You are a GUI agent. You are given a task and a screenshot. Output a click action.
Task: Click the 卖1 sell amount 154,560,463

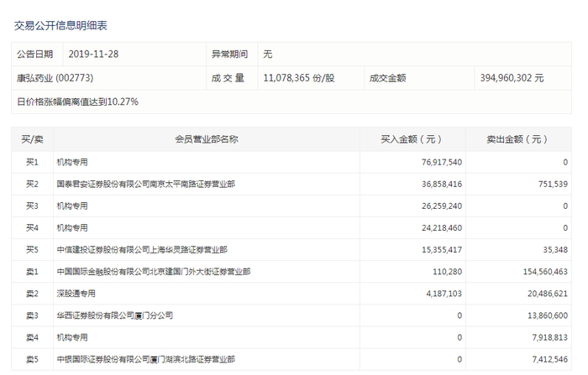(x=539, y=271)
